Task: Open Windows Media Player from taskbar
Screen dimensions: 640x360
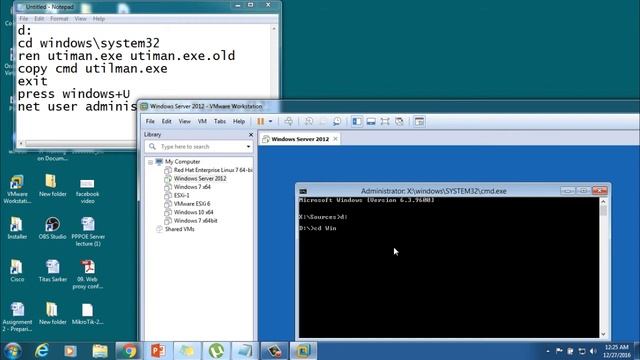Action: point(70,351)
